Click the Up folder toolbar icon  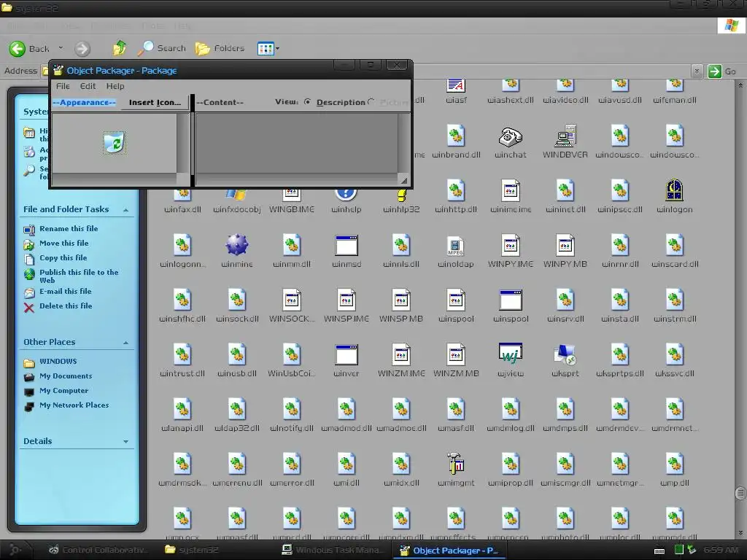tap(119, 47)
